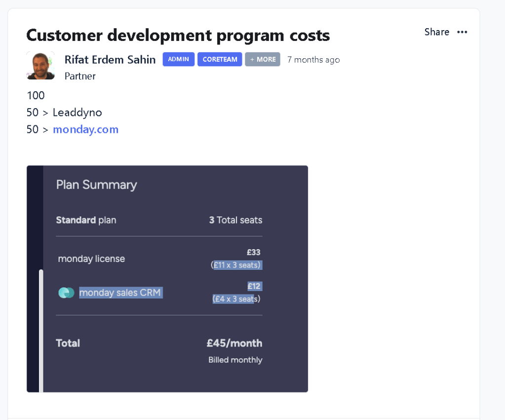The width and height of the screenshot is (505, 420).
Task: Click the highlighted monday sales CRM text
Action: pyautogui.click(x=120, y=293)
